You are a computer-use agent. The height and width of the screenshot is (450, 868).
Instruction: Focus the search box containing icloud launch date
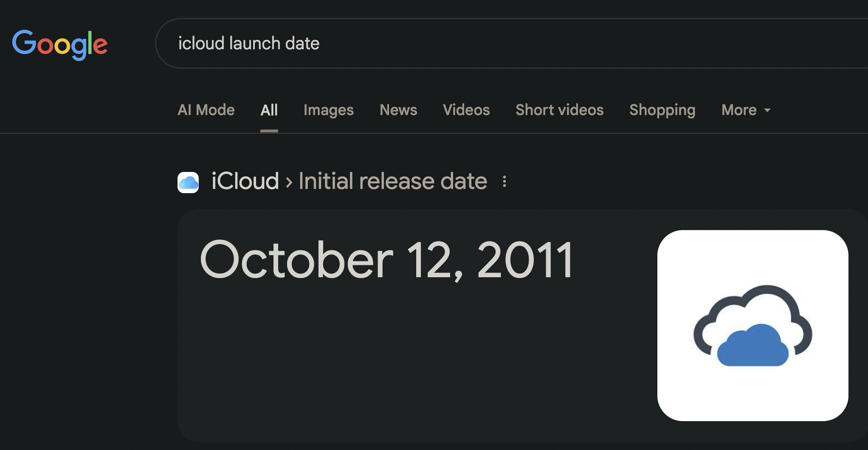512,43
